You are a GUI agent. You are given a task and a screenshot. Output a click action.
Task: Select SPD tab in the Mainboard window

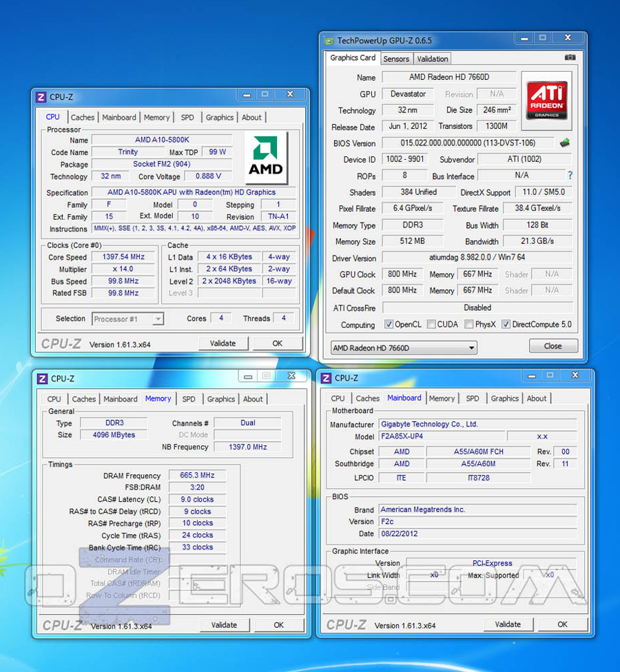pyautogui.click(x=473, y=398)
